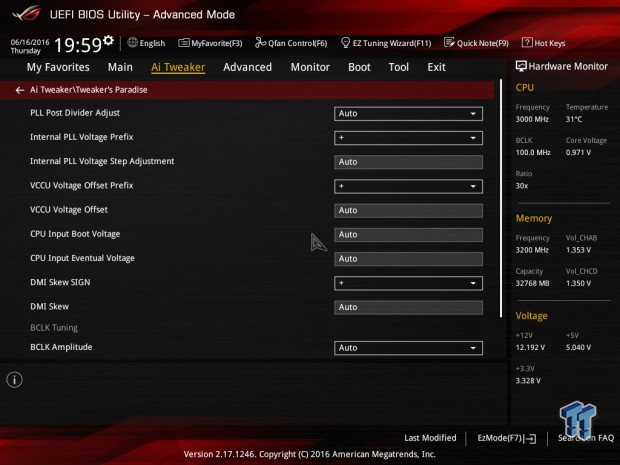The height and width of the screenshot is (465, 620).
Task: Select the CPU Input Eventual Voltage label
Action: point(82,258)
